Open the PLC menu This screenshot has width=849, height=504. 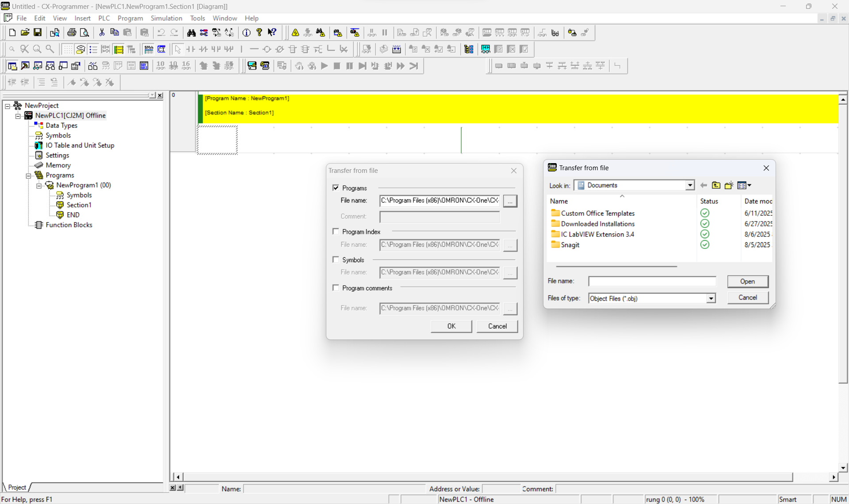[104, 18]
